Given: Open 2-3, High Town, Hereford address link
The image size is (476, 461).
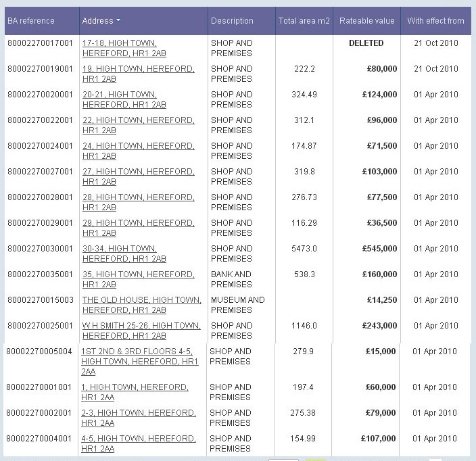Looking at the screenshot, I should tap(139, 418).
